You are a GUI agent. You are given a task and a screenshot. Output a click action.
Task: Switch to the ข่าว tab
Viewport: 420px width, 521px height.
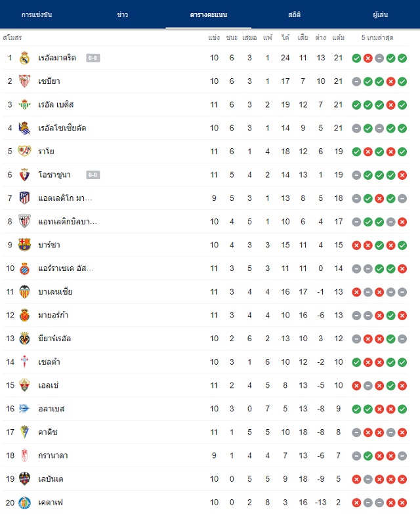pos(122,14)
